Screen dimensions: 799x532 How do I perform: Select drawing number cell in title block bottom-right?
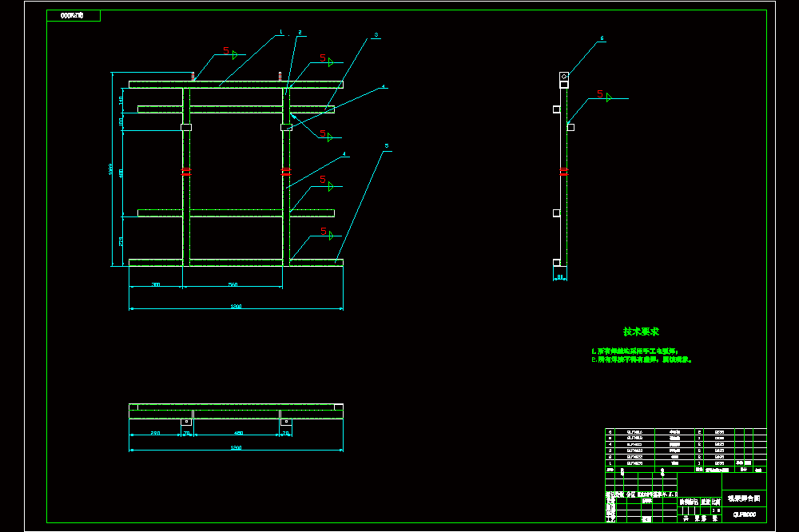point(745,514)
